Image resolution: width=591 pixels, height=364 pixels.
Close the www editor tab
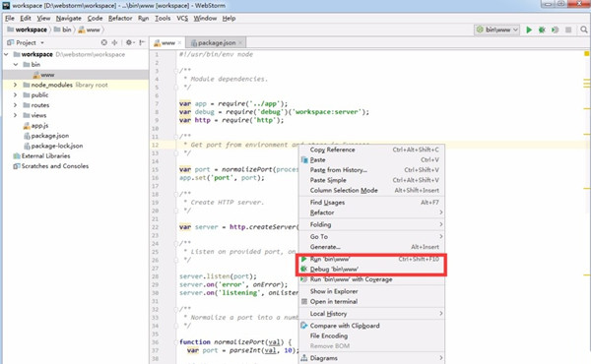click(x=180, y=43)
